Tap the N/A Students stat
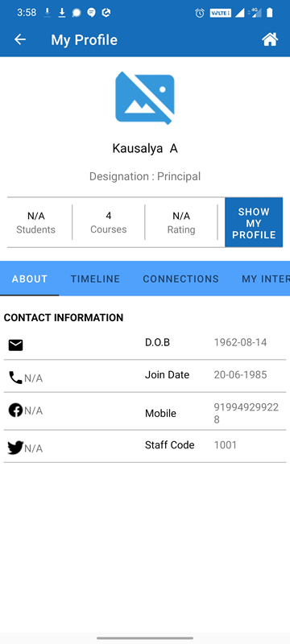290x644 pixels. pyautogui.click(x=35, y=223)
